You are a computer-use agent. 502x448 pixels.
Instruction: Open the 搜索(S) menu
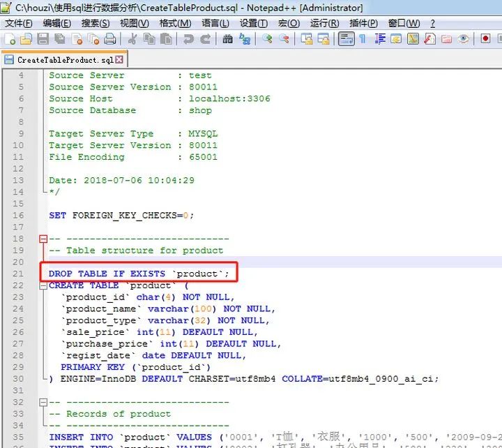click(x=96, y=24)
